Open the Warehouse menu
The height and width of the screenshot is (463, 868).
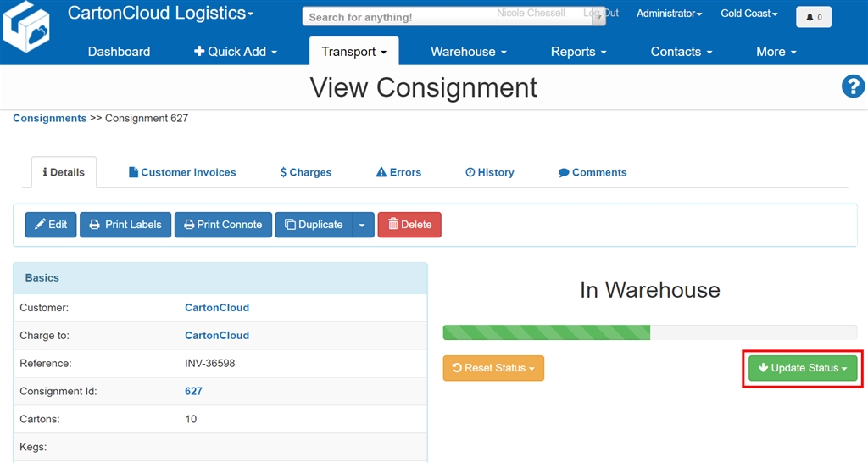468,52
